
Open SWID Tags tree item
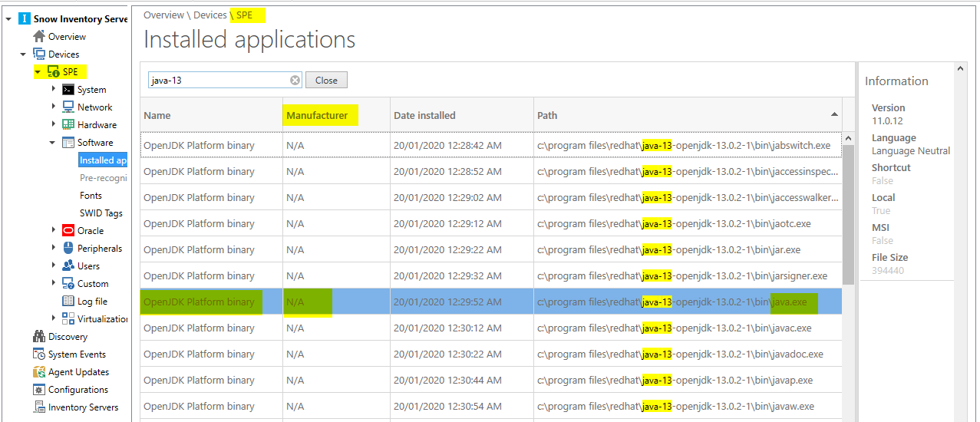tap(101, 213)
